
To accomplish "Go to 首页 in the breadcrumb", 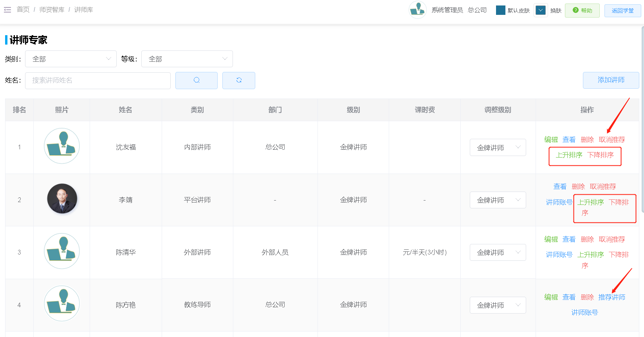I will coord(23,10).
